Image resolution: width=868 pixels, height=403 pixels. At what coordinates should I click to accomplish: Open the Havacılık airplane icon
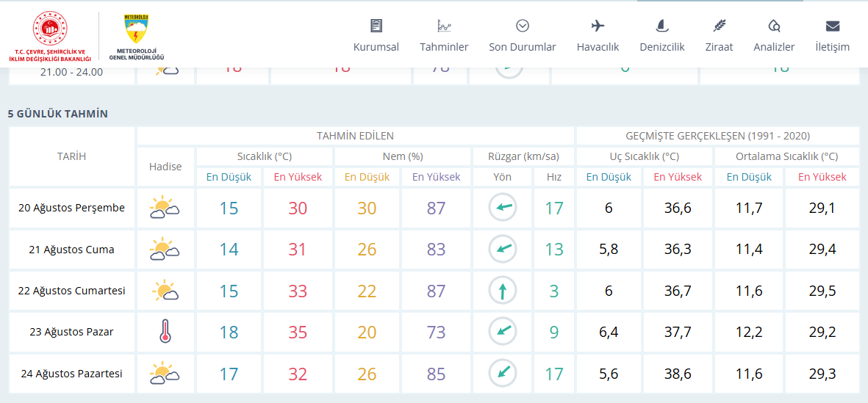point(598,26)
